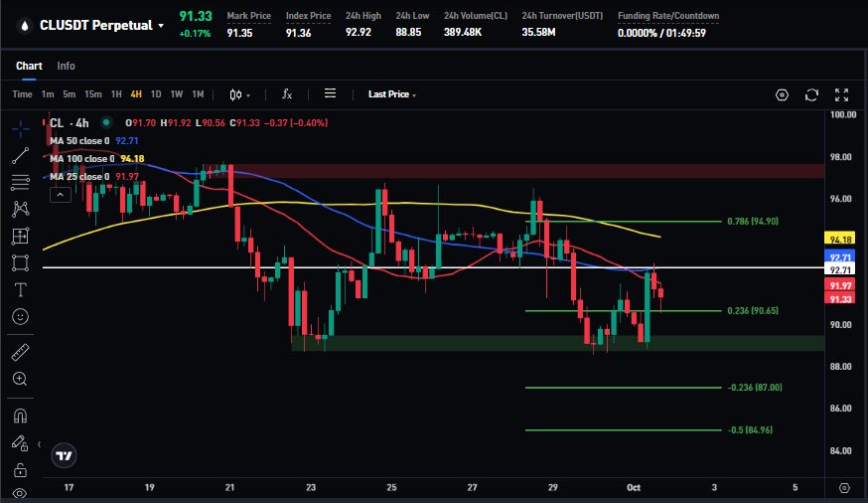Collapse the indicator legend chevron
Screen dimensions: 868x503
click(61, 195)
